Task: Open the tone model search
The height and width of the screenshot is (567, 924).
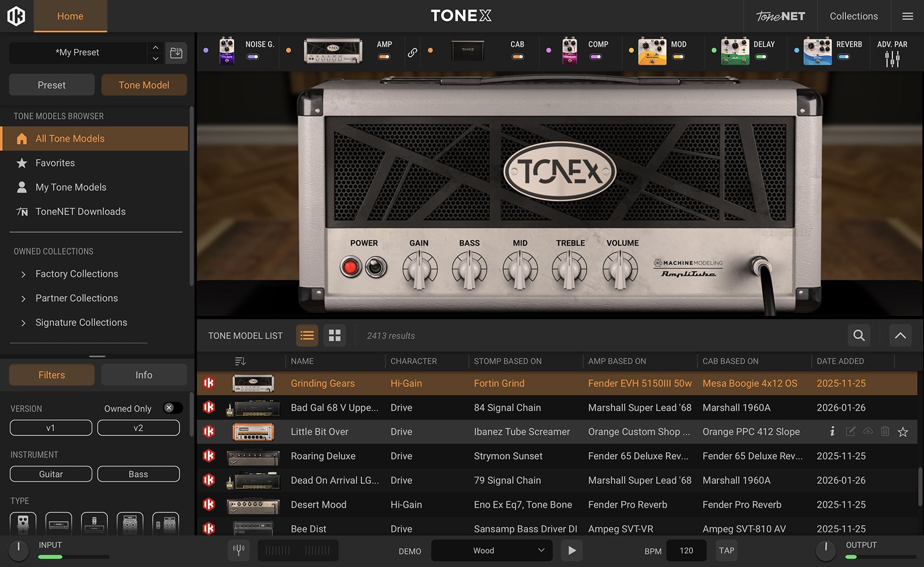Action: click(859, 335)
